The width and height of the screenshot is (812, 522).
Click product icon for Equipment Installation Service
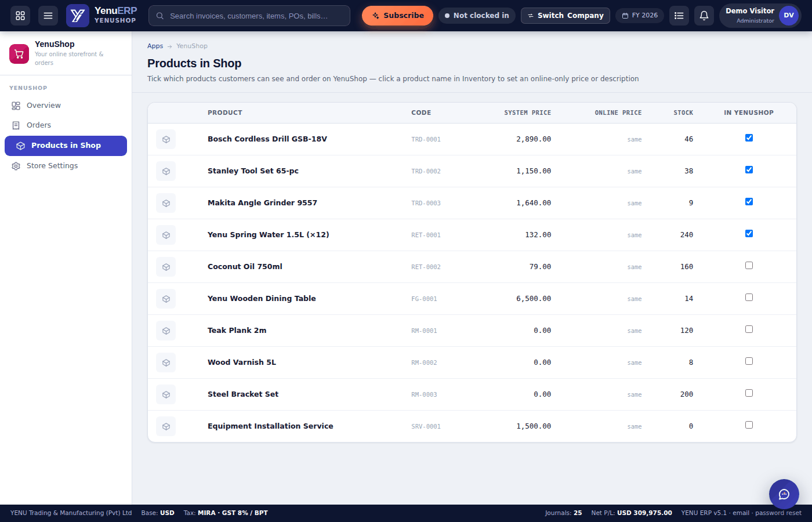click(x=166, y=426)
